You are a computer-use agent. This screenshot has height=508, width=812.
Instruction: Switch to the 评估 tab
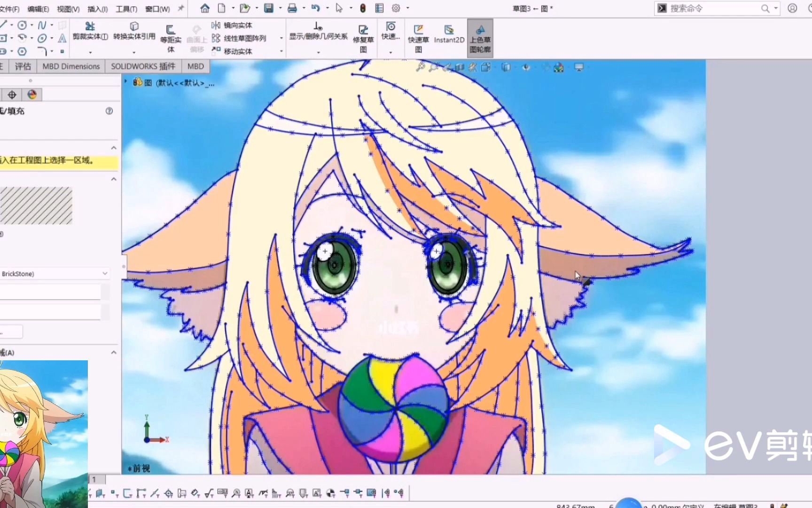click(23, 66)
